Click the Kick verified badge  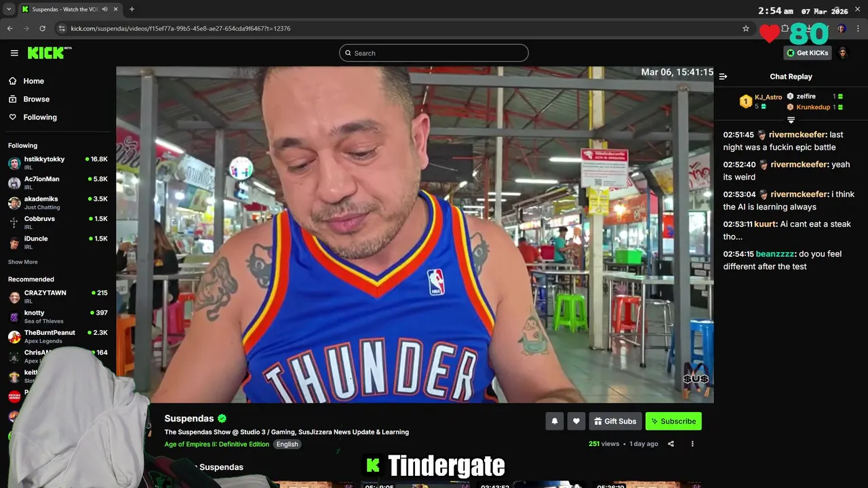[x=222, y=418]
